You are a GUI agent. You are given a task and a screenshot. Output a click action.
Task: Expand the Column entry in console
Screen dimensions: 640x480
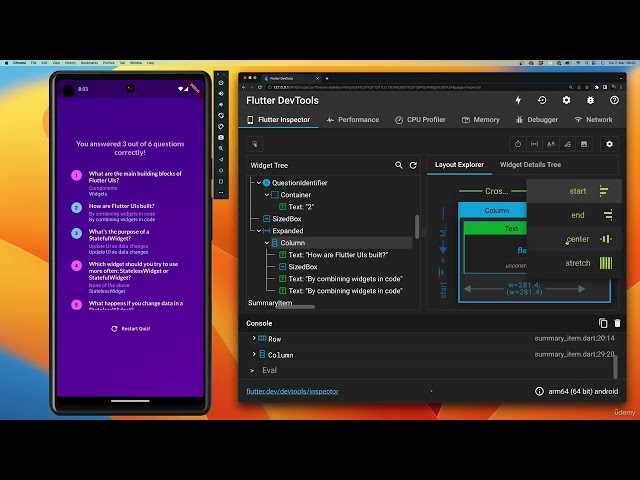(254, 354)
